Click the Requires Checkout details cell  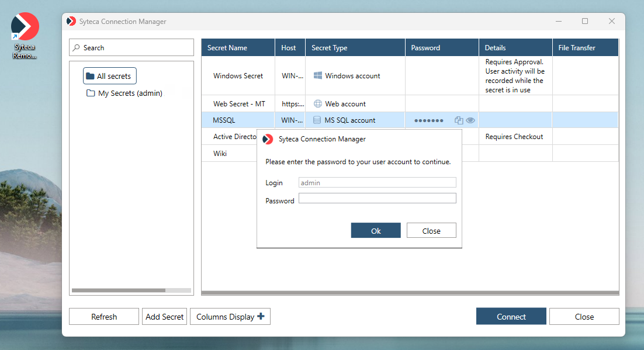click(515, 136)
